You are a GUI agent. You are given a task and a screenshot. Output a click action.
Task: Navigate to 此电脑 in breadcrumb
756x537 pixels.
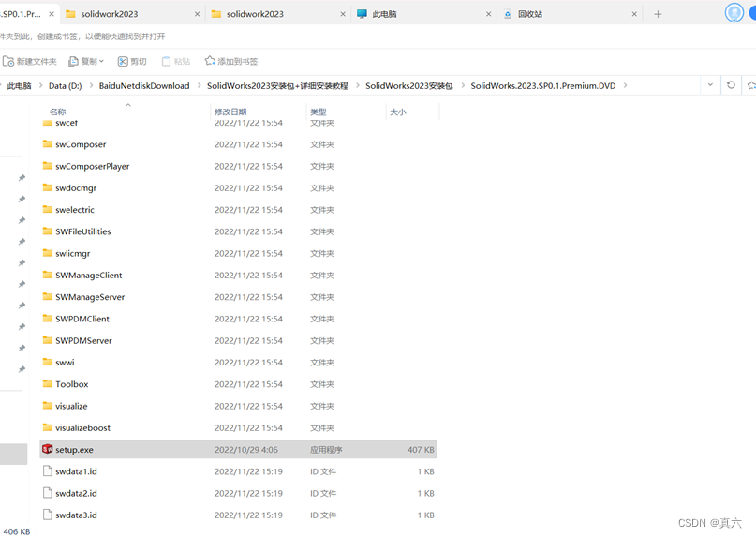20,86
